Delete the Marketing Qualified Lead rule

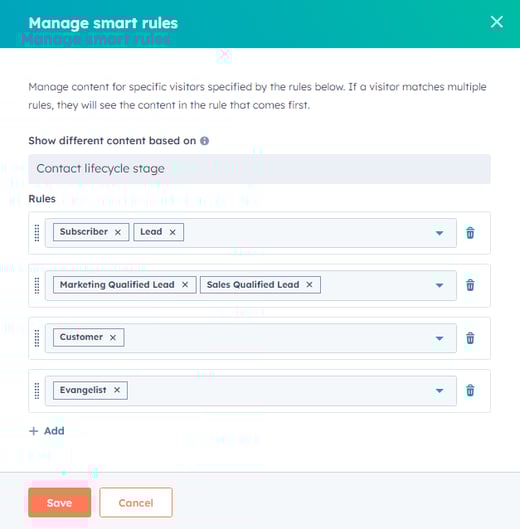click(470, 285)
